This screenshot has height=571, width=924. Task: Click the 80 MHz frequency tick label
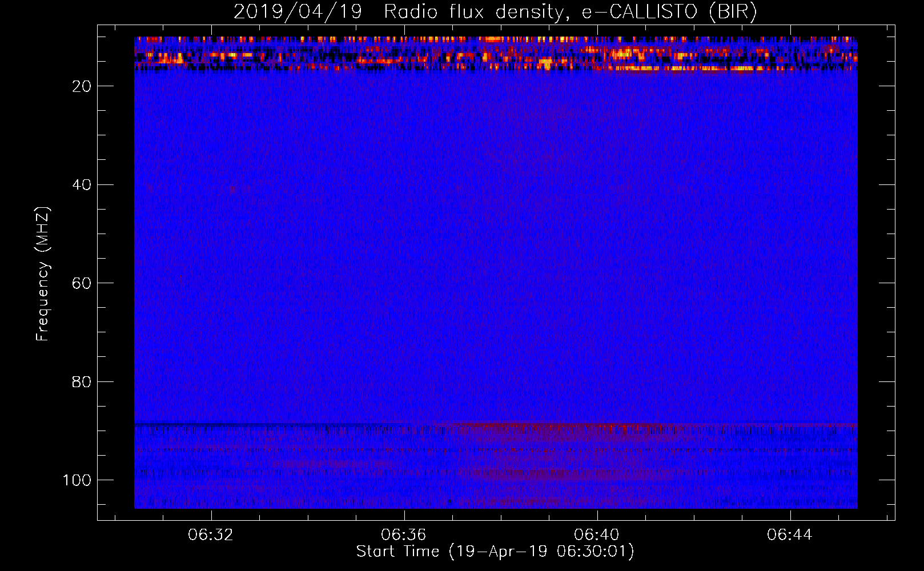point(82,381)
